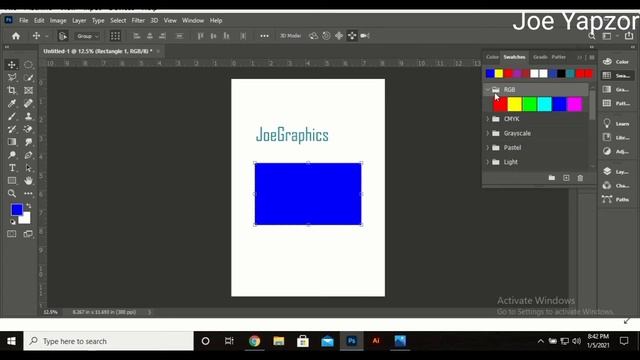Toggle Show Transform Controls grid icon
Image resolution: width=640 pixels, height=360 pixels.
tap(115, 36)
